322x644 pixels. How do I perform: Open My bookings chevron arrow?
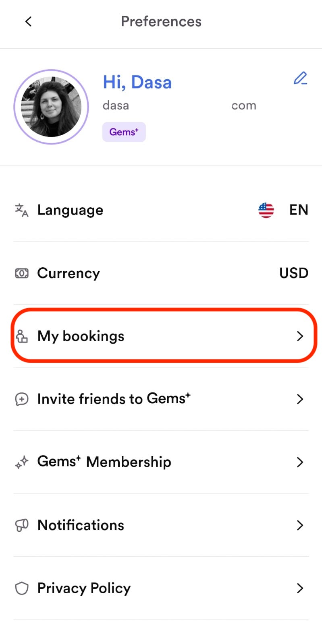tap(300, 336)
